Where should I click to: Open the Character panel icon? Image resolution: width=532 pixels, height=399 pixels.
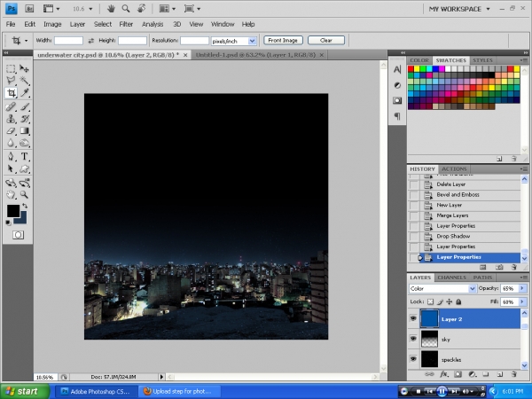click(397, 69)
